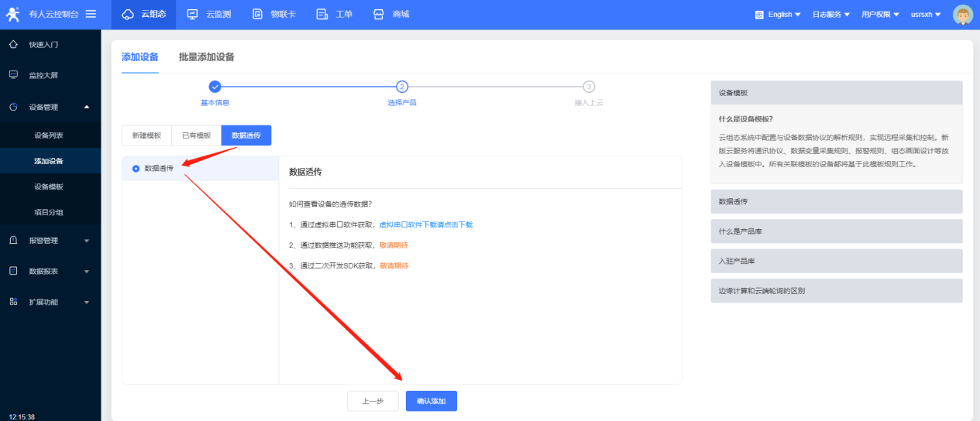Click the 监控大屏 monitor icon
The image size is (980, 421).
pos(13,75)
